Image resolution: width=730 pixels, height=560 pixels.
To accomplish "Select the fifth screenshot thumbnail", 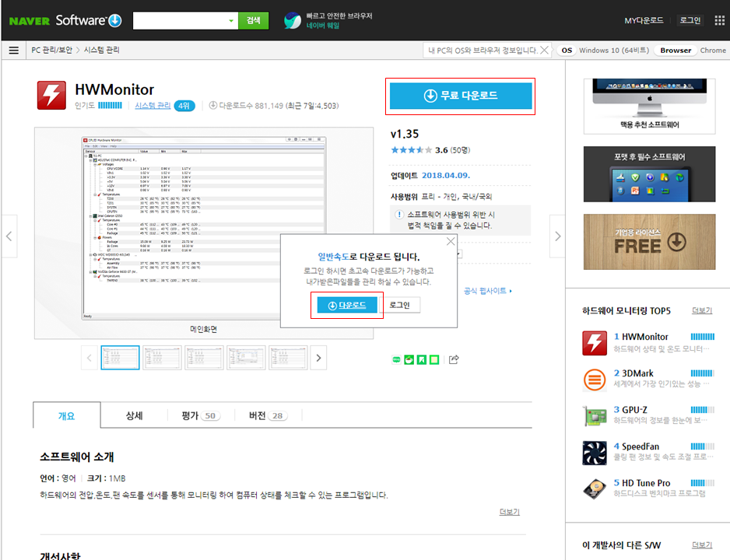I will [288, 358].
